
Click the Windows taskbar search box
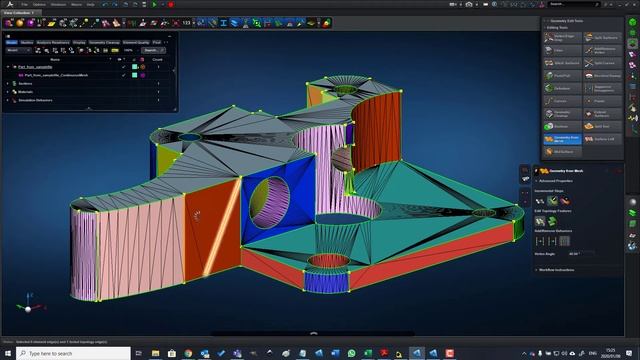(73, 353)
